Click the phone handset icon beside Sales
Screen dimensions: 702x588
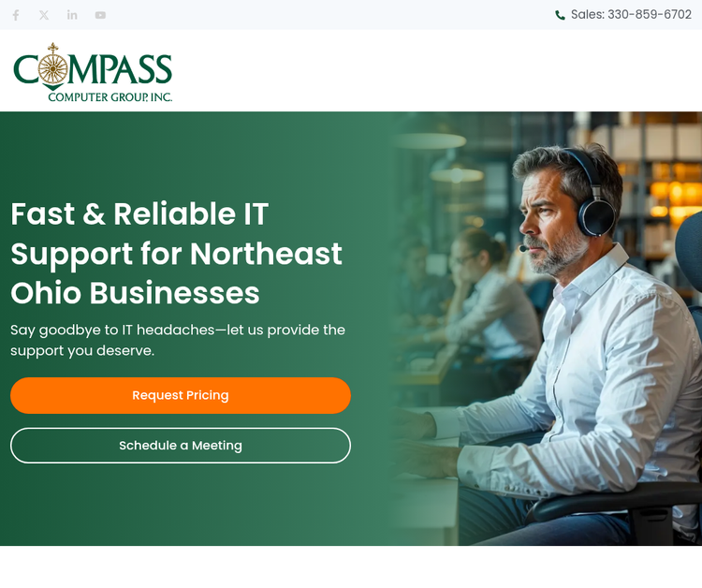[560, 15]
